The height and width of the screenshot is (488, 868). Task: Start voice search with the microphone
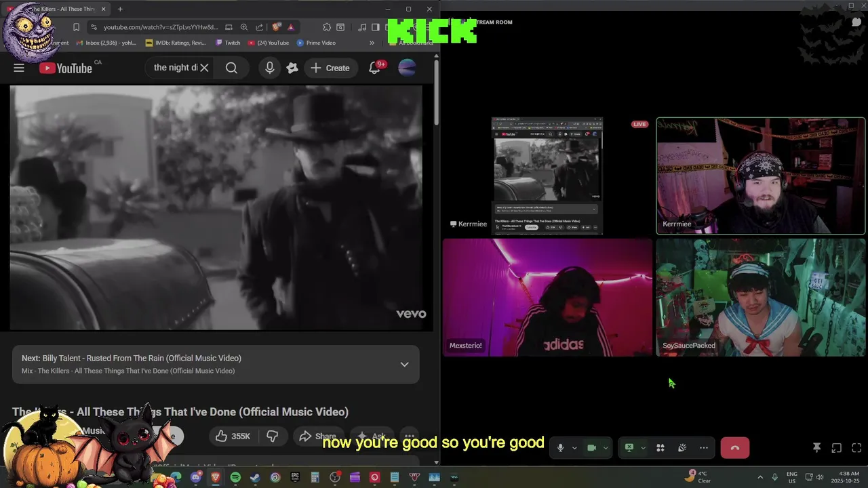(270, 68)
